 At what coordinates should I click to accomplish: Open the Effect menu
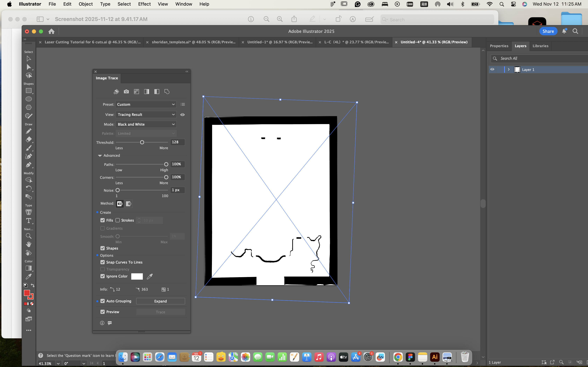pyautogui.click(x=144, y=4)
